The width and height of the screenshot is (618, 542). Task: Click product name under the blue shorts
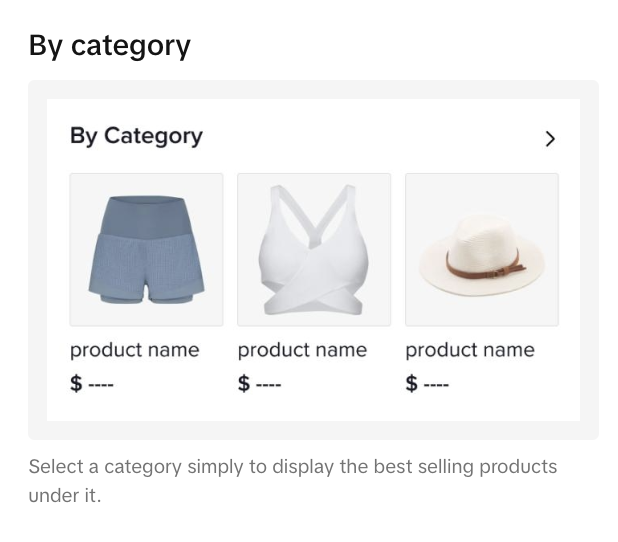134,350
